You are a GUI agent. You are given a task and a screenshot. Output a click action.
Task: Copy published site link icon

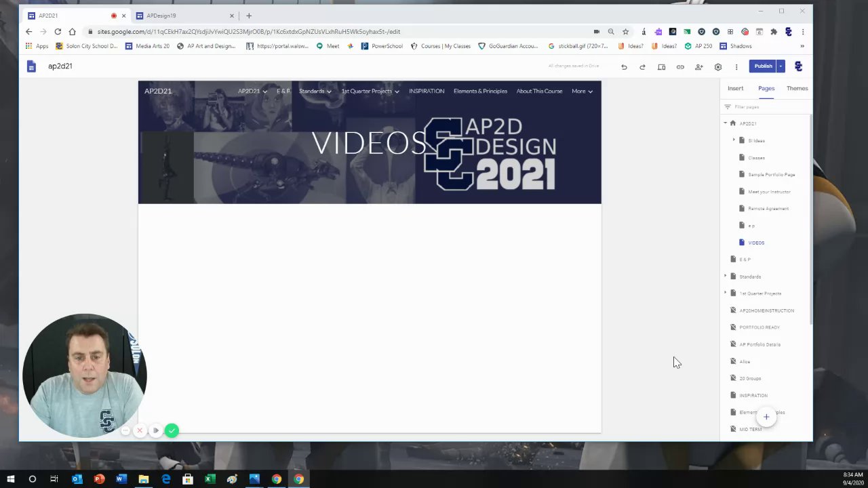pos(680,66)
